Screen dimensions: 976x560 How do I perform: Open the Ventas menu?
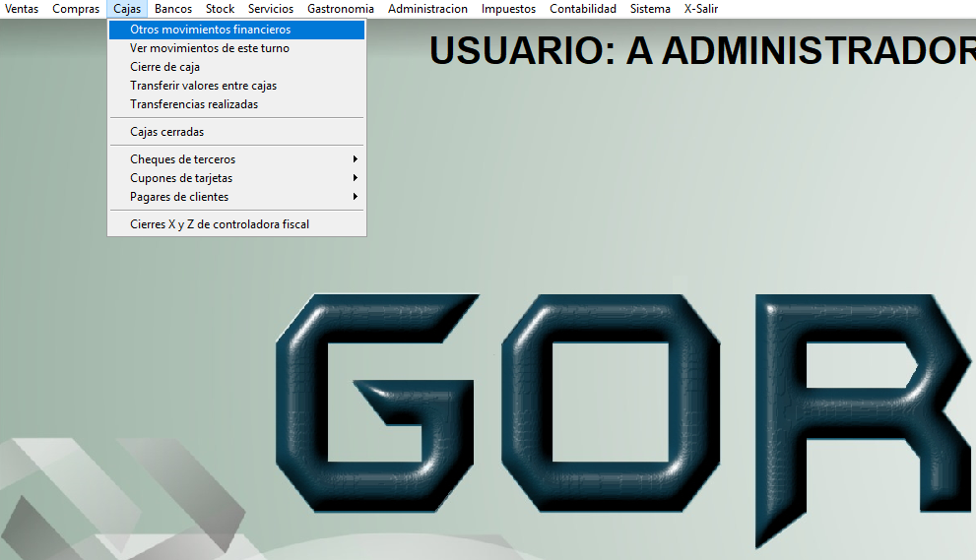(x=22, y=9)
